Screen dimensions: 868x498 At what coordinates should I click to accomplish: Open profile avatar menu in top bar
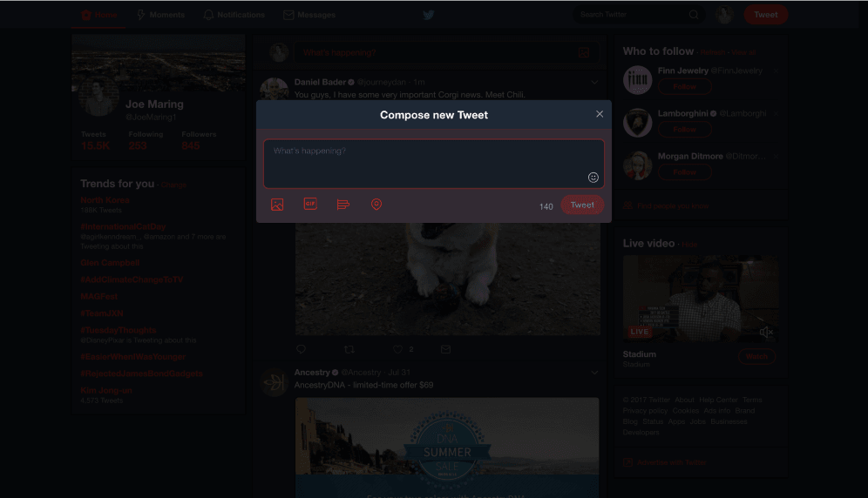(724, 15)
